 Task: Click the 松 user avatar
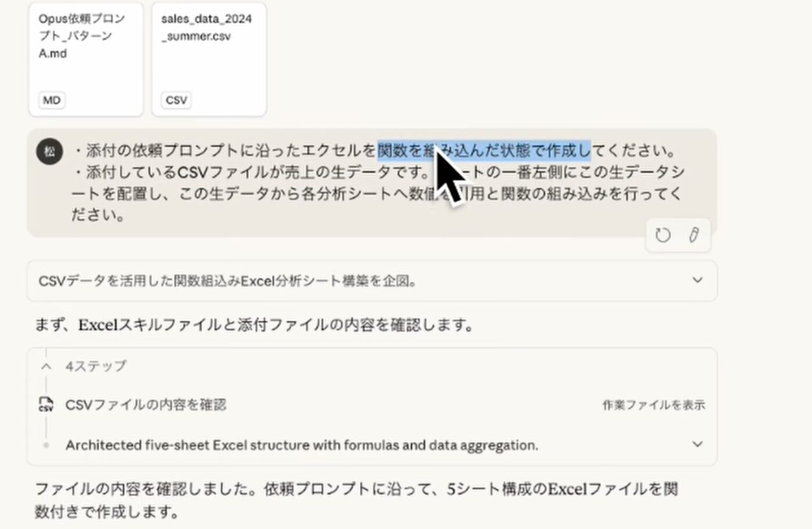49,151
